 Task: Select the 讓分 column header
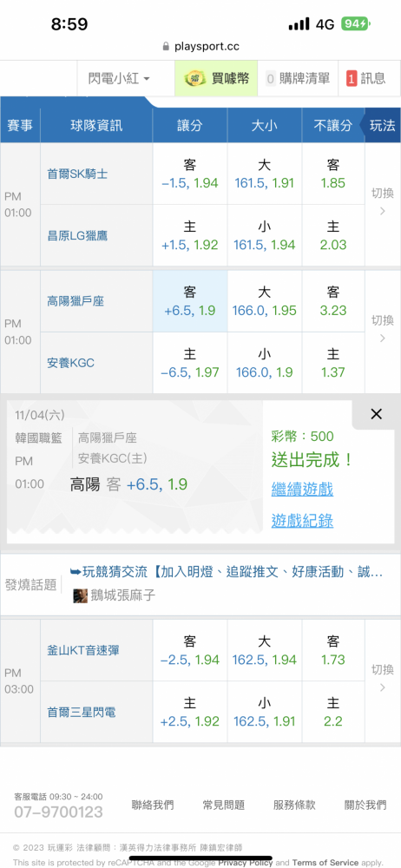click(190, 126)
